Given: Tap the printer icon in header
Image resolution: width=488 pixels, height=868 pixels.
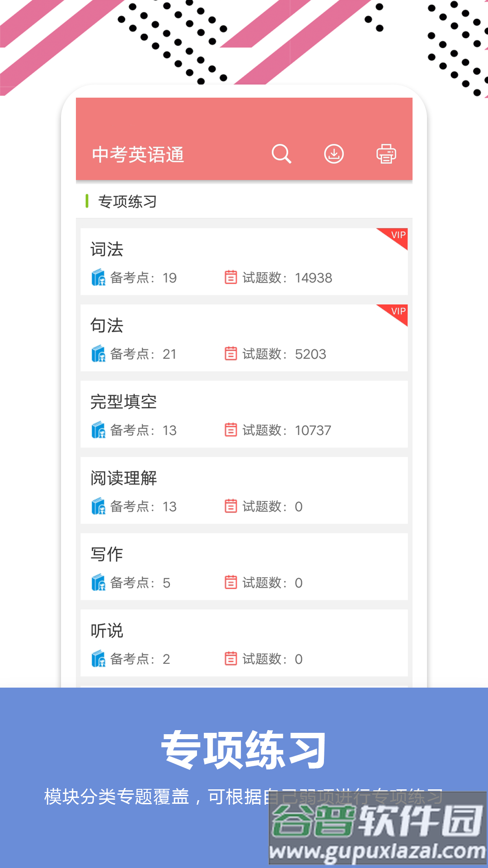Looking at the screenshot, I should coord(386,154).
